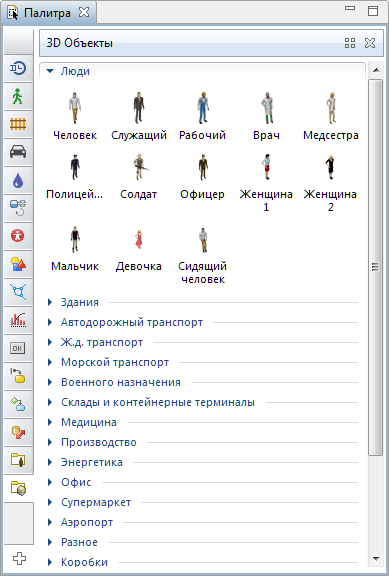Click the vertical scrollbar thumb
The image size is (389, 576).
coord(375,267)
